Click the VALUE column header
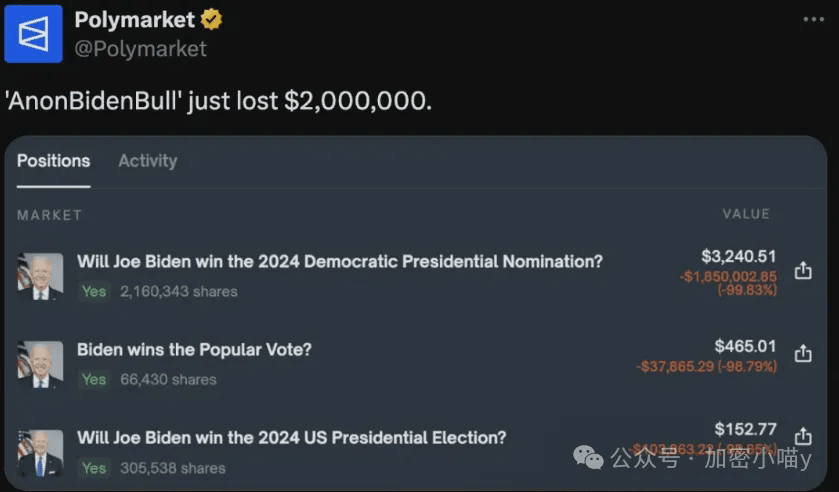The width and height of the screenshot is (839, 492). coord(746,214)
